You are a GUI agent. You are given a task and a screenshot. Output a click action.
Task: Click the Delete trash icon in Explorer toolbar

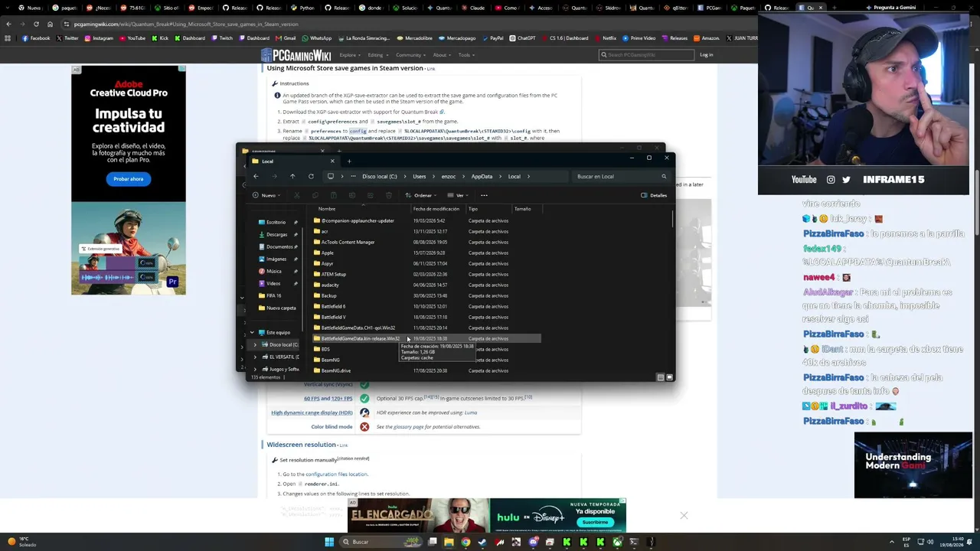click(x=389, y=195)
